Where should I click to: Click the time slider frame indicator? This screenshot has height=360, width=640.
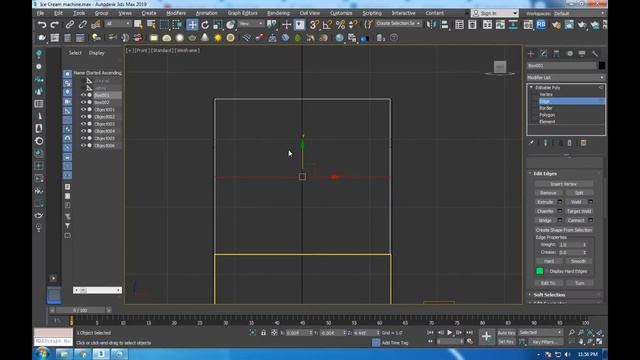tap(80, 310)
